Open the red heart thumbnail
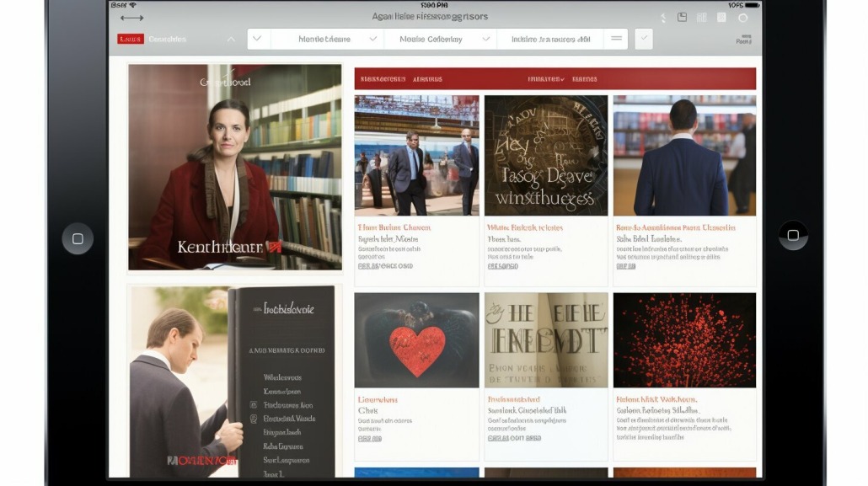The height and width of the screenshot is (486, 868). (x=417, y=340)
